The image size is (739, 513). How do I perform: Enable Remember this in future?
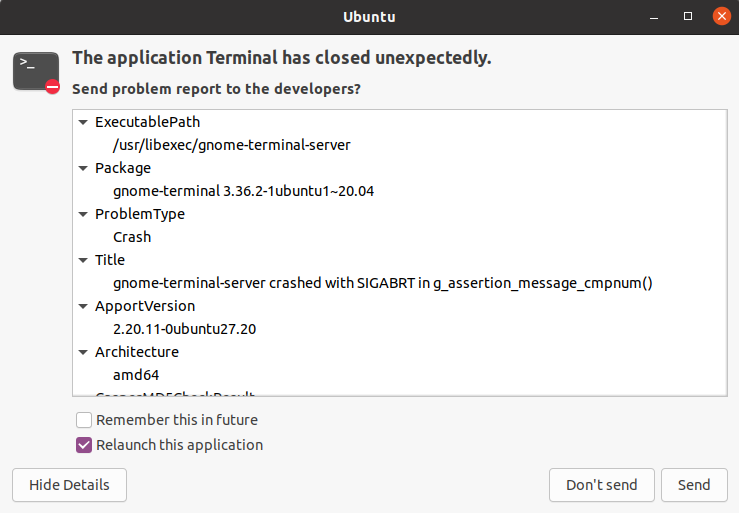(85, 420)
